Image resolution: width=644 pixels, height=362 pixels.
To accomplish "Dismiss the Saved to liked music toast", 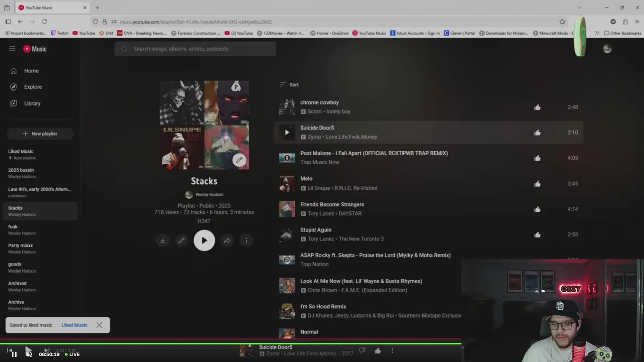I will [x=99, y=325].
